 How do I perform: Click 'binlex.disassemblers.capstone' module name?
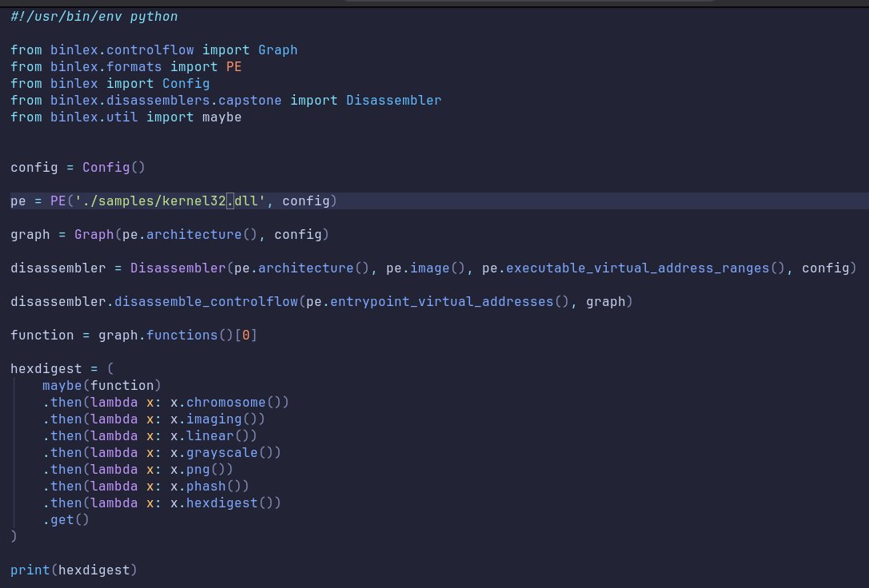165,100
